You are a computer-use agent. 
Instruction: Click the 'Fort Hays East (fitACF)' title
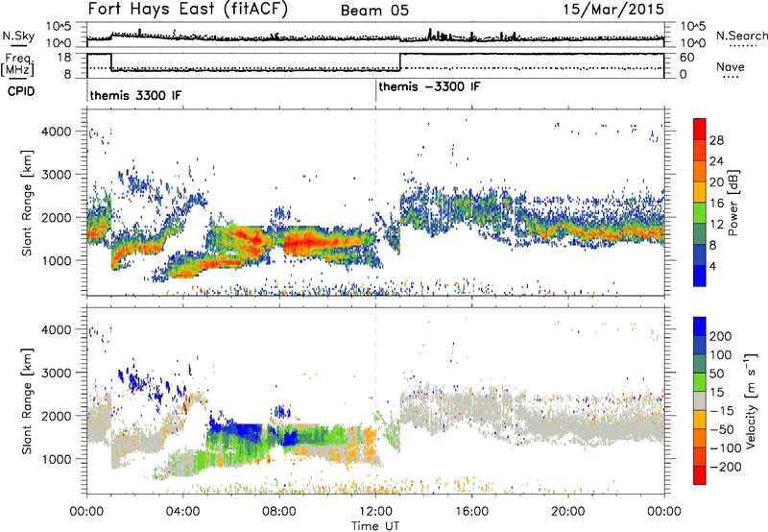(x=187, y=9)
